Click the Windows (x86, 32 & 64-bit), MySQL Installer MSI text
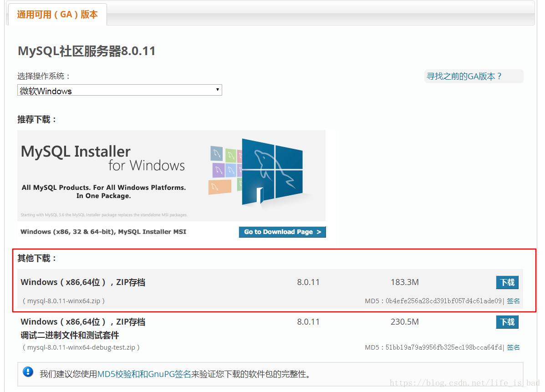Viewport: 545px width, 392px height. (x=103, y=232)
